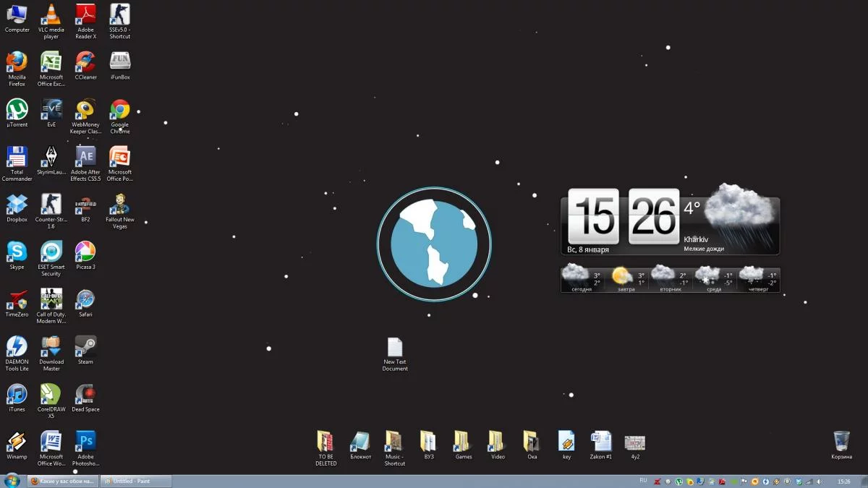Image resolution: width=868 pixels, height=488 pixels.
Task: Open CorelDRAW X5 shortcut
Action: (51, 401)
